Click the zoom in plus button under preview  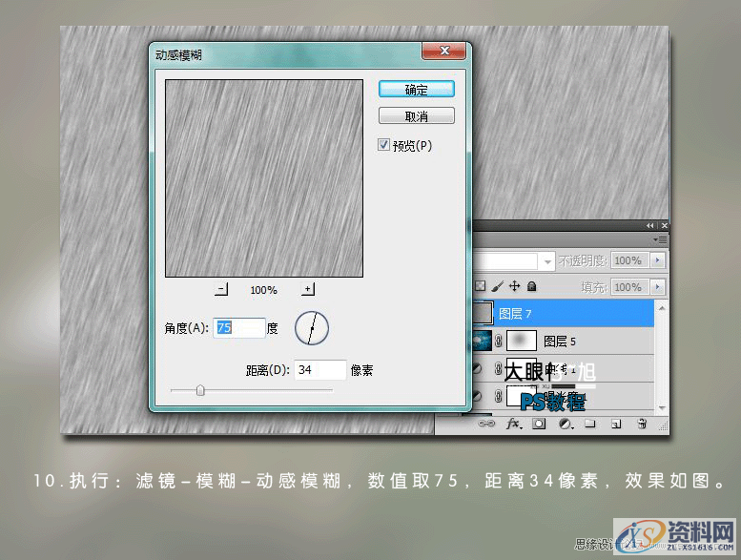(308, 289)
